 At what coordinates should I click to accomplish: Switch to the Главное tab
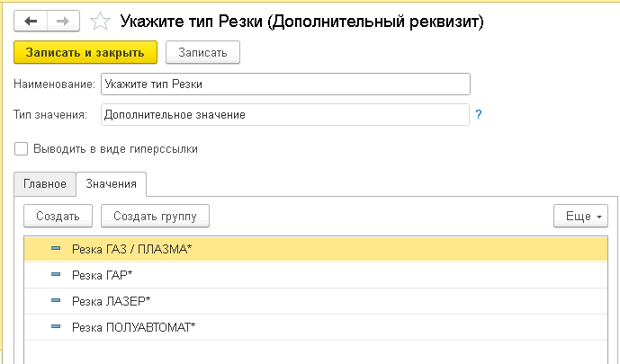[45, 183]
